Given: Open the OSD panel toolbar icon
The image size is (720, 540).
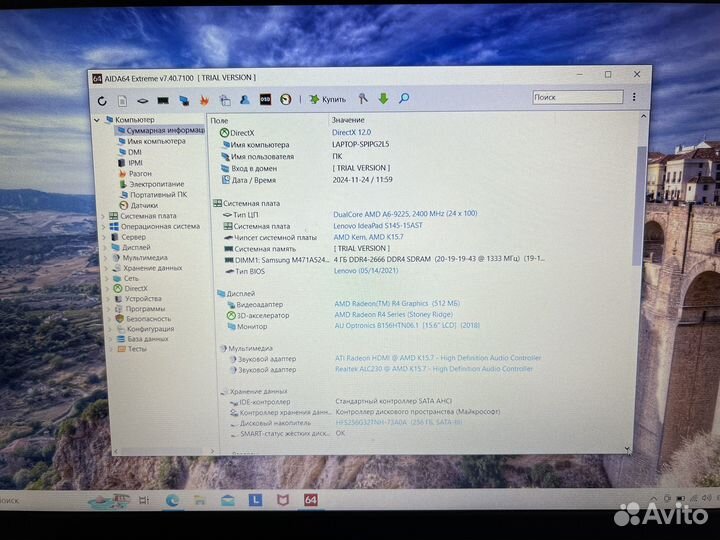Looking at the screenshot, I should 265,99.
